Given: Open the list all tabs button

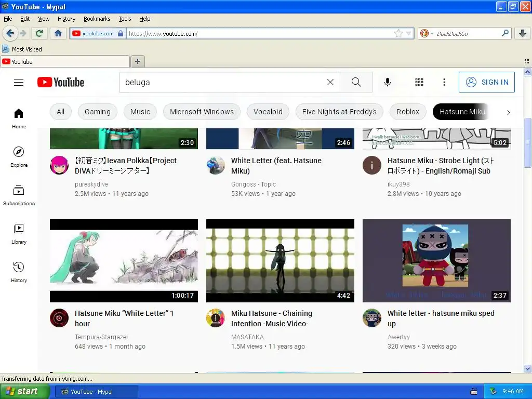Looking at the screenshot, I should (527, 61).
